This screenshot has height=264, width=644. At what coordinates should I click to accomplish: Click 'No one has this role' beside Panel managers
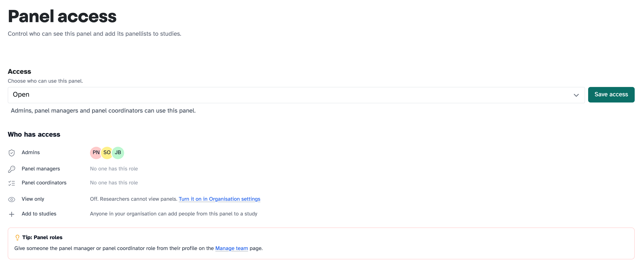[114, 169]
